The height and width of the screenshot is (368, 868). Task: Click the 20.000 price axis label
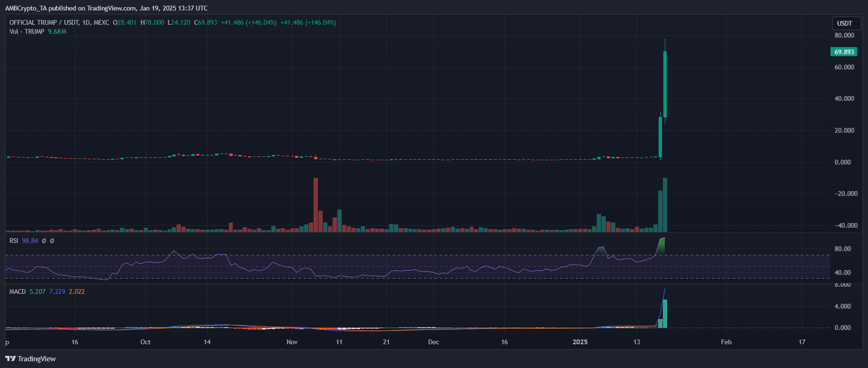point(844,130)
